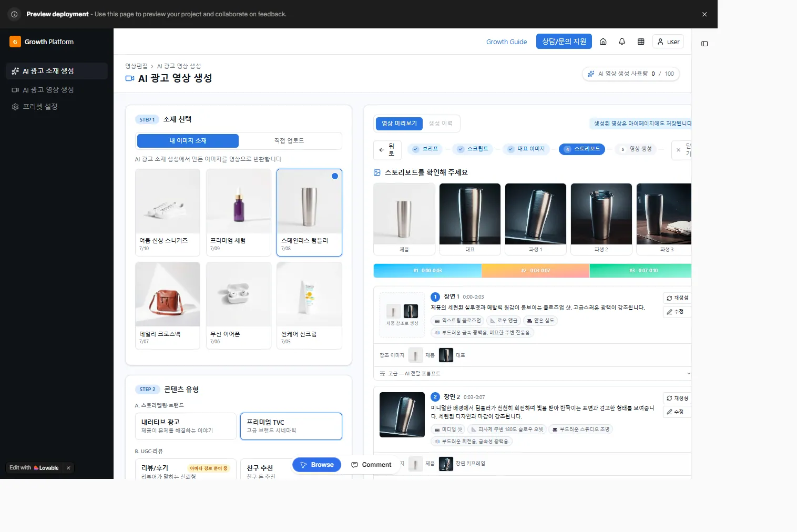Select the 여름 신상 스니커즈 image card
Image resolution: width=797 pixels, height=532 pixels.
coord(168,212)
